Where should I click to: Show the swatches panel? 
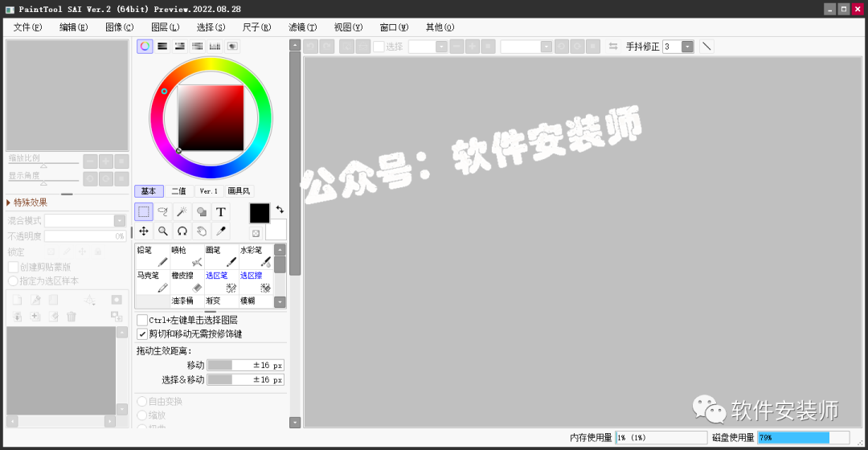215,47
